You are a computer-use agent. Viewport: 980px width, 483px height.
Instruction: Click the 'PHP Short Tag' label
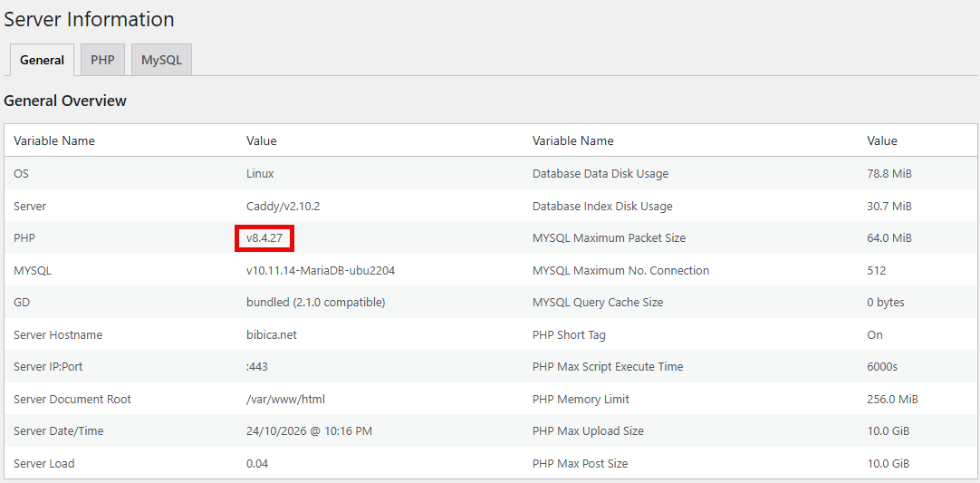pyautogui.click(x=569, y=334)
